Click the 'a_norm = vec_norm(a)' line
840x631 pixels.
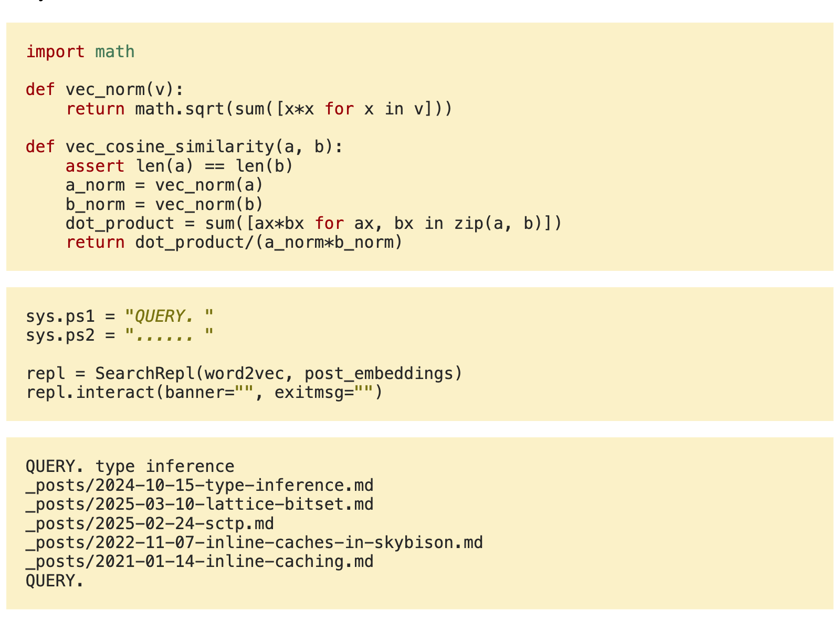(x=164, y=185)
